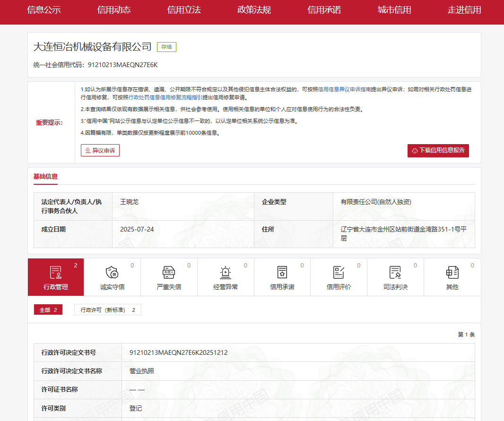Viewport: 504px width, 421px height.
Task: Open the 严重失信 icon tab
Action: [169, 273]
